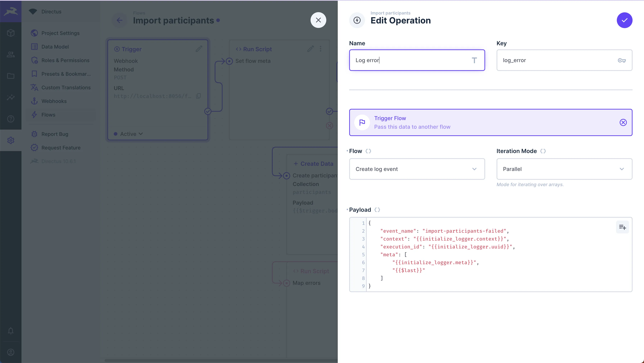Screen dimensions: 644x363
Task: Click the Project Settings menu item
Action: tap(61, 33)
